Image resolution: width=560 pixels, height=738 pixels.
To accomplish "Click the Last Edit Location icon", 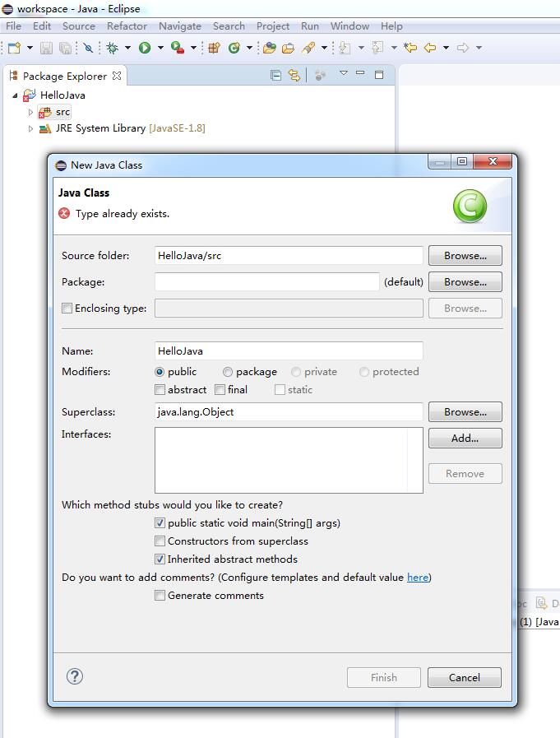I will [x=410, y=48].
